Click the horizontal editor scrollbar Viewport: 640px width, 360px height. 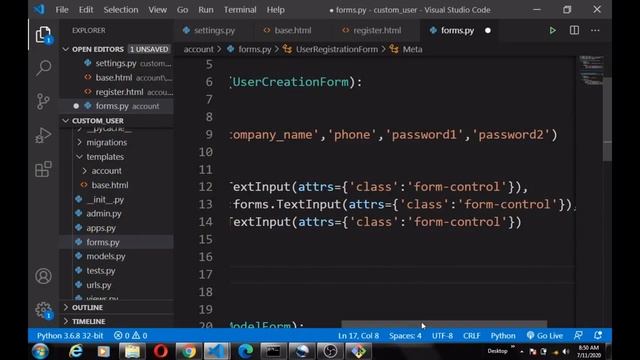[444, 324]
